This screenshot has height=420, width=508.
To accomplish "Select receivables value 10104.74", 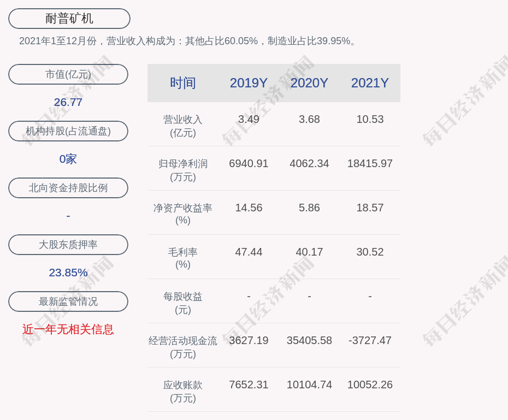I will (x=309, y=384).
